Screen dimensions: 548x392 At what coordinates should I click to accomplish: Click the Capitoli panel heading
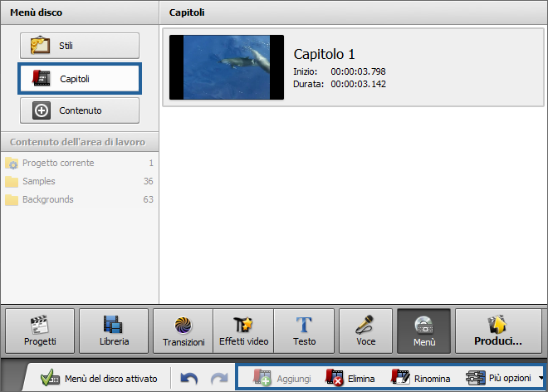(x=187, y=12)
